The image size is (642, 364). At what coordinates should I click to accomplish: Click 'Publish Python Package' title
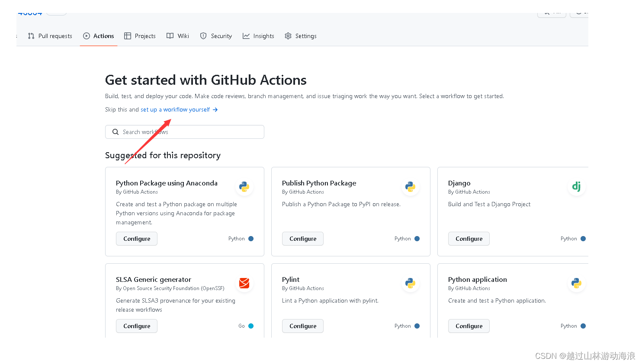[319, 183]
